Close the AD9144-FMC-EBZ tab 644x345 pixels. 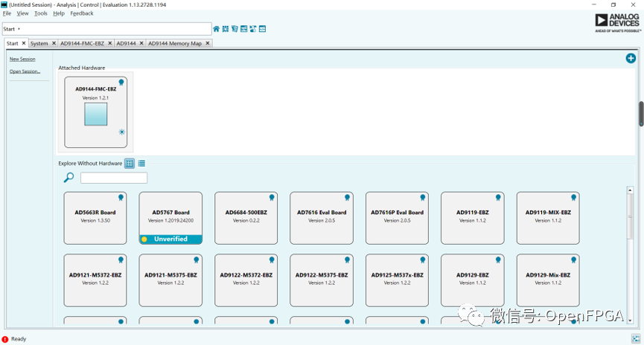click(x=110, y=43)
